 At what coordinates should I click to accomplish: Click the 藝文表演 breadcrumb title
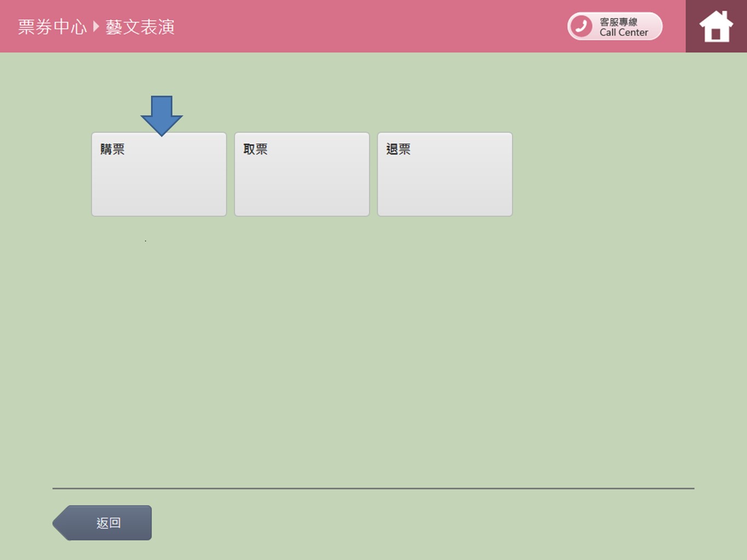coord(140,27)
